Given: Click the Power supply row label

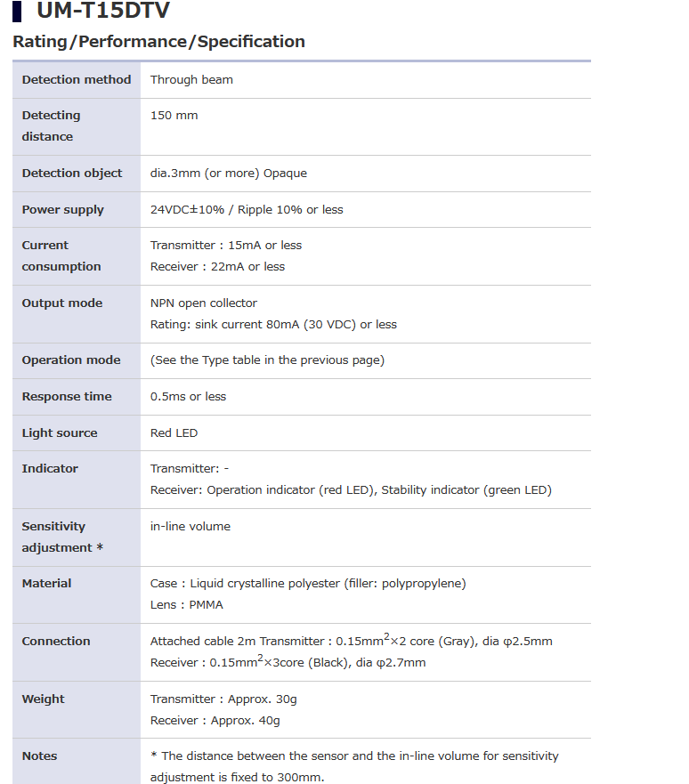Looking at the screenshot, I should pyautogui.click(x=63, y=210).
